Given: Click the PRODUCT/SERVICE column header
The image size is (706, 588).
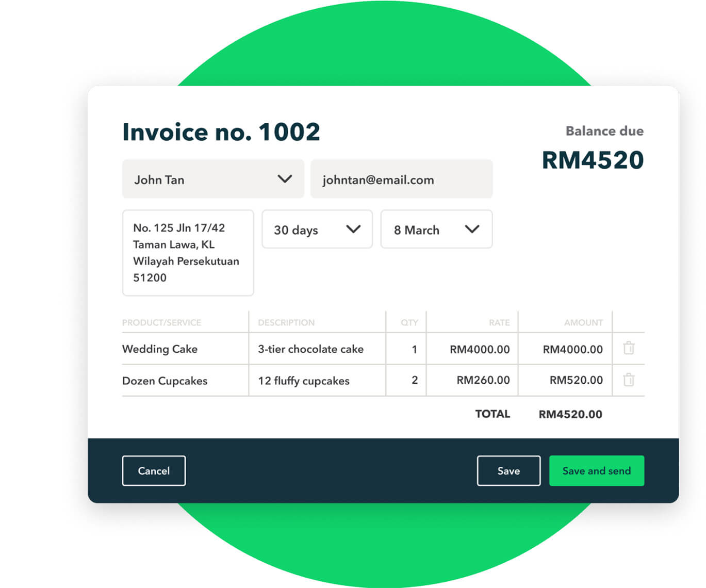Looking at the screenshot, I should pos(161,322).
